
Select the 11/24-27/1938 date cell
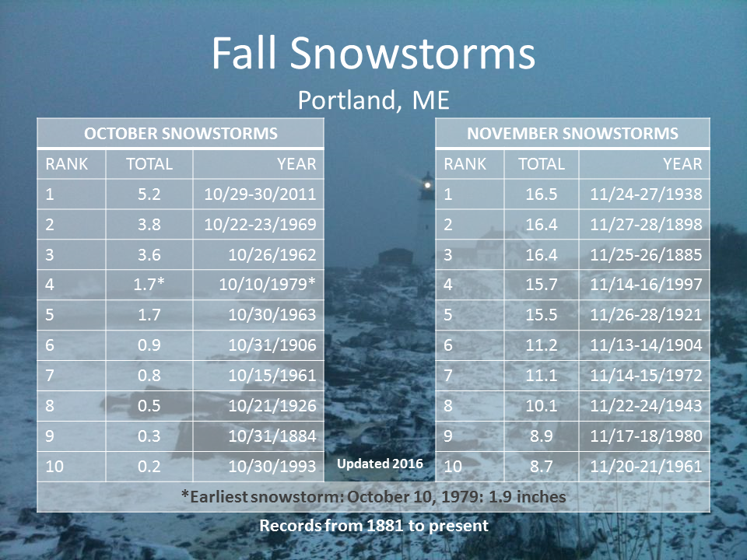click(x=644, y=194)
